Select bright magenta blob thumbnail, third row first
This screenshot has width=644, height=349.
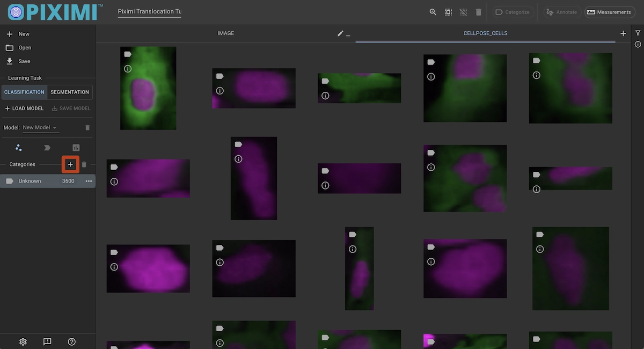coord(148,268)
